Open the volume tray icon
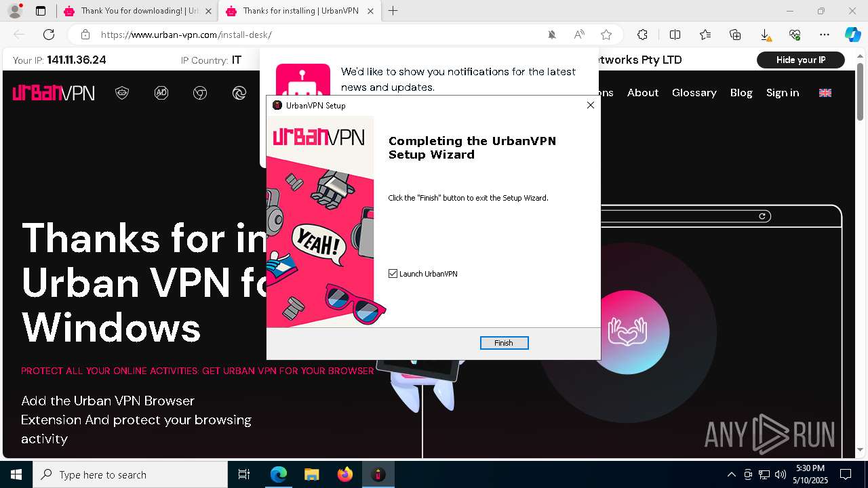 (x=781, y=474)
